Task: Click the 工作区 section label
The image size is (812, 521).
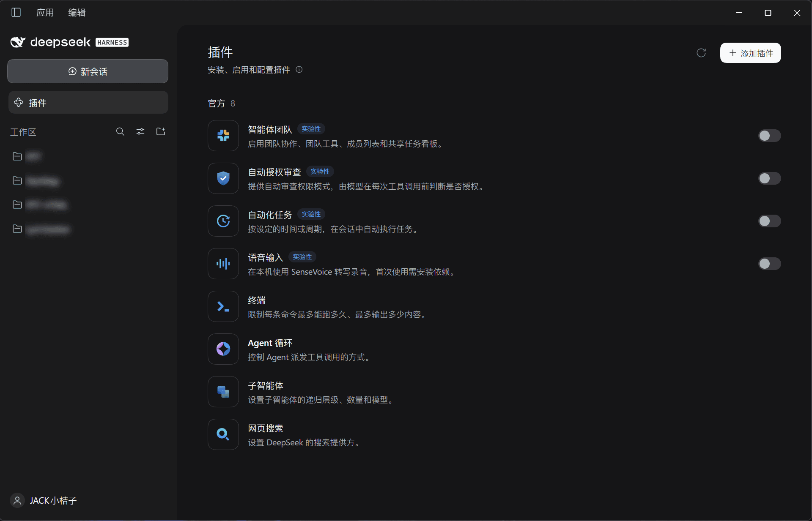Action: coord(23,132)
